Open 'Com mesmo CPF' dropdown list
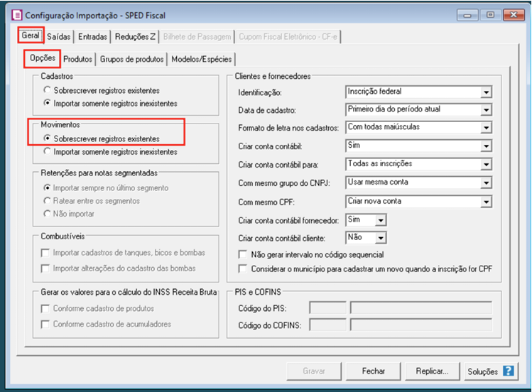The width and height of the screenshot is (532, 392). tap(486, 202)
